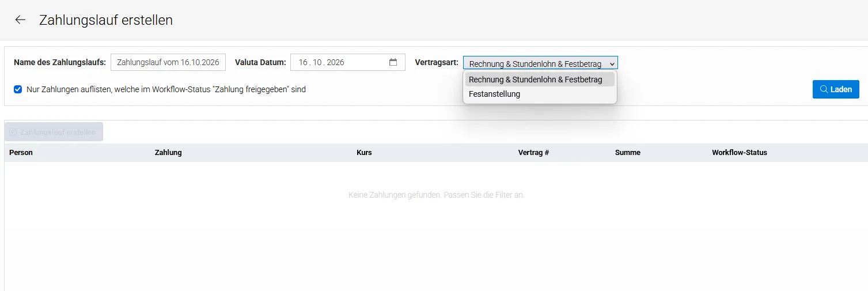Go back using the left arrow icon
This screenshot has width=868, height=291.
(x=20, y=20)
